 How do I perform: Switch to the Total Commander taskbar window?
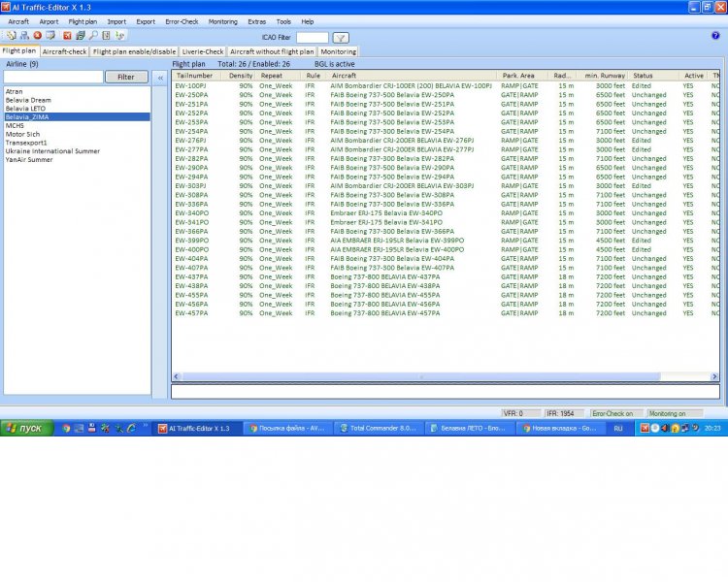[x=378, y=429]
